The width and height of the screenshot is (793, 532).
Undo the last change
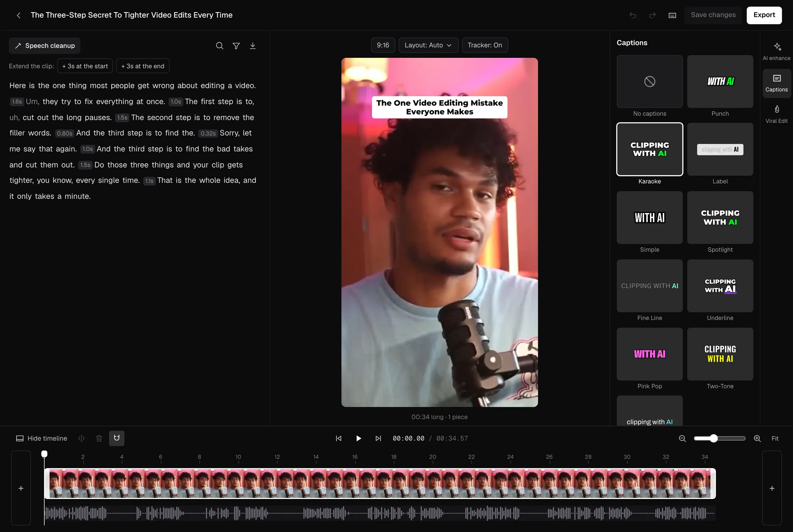click(x=632, y=15)
